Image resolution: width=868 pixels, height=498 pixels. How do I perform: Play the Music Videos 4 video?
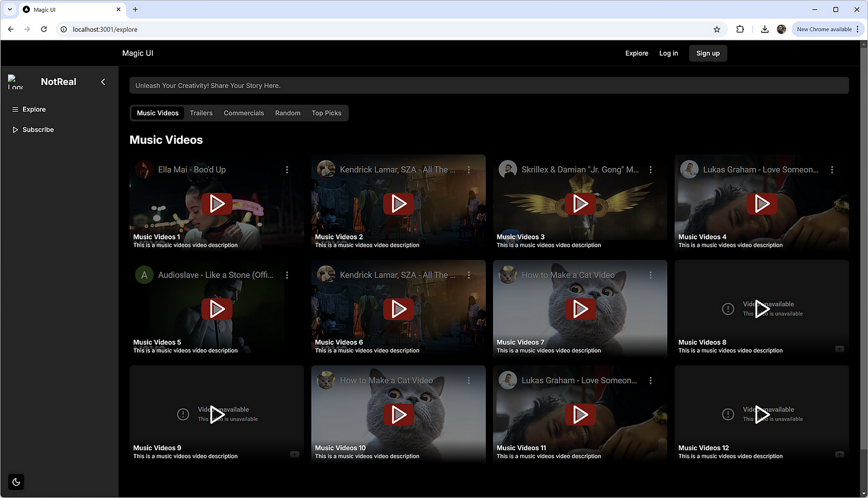click(762, 203)
